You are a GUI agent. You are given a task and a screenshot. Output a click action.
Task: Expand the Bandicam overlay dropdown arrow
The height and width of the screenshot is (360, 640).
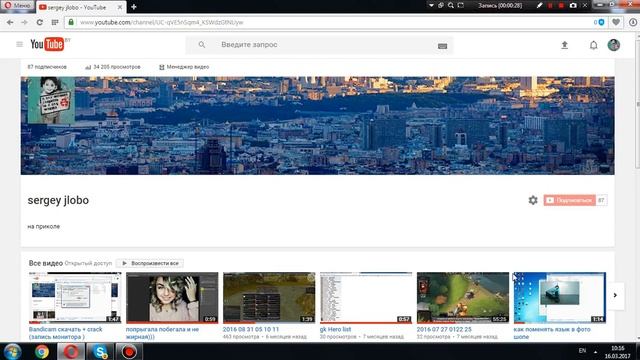(x=431, y=5)
